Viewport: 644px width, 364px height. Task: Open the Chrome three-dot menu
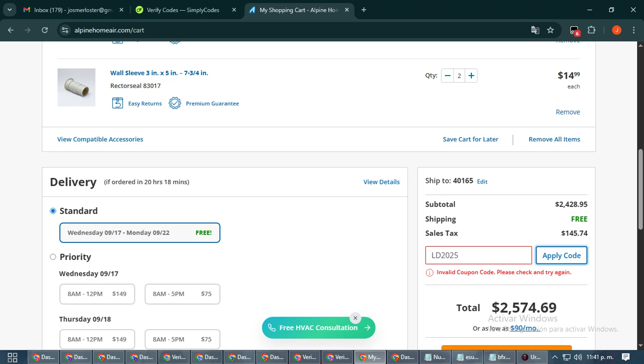tap(634, 30)
